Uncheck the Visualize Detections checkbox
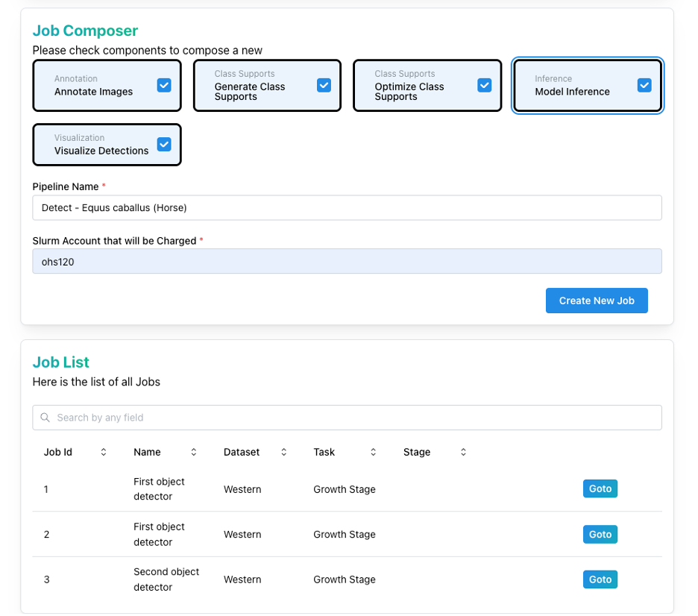The width and height of the screenshot is (698, 616). [x=164, y=144]
